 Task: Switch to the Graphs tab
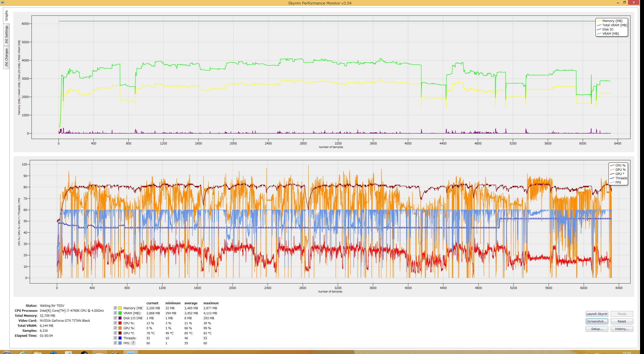[x=6, y=15]
